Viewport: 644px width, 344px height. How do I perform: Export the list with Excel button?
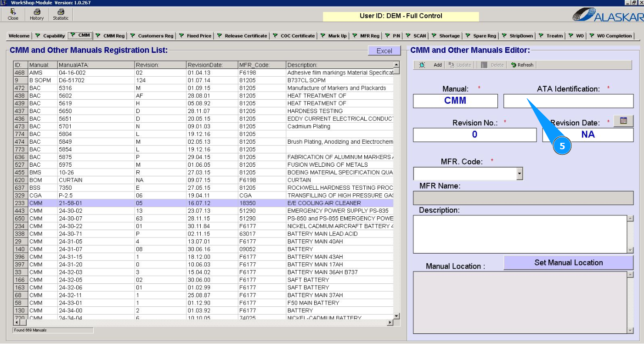pyautogui.click(x=384, y=51)
